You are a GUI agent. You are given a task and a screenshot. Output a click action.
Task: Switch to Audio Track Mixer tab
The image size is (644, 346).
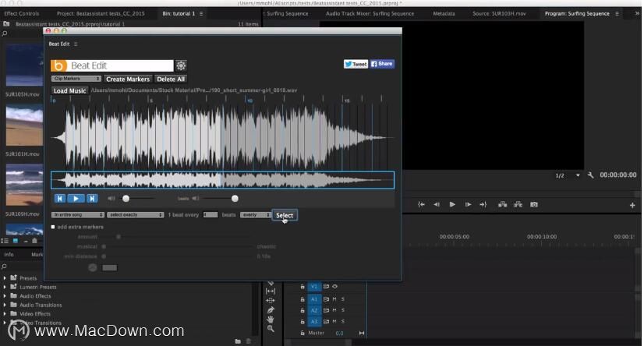(x=370, y=13)
